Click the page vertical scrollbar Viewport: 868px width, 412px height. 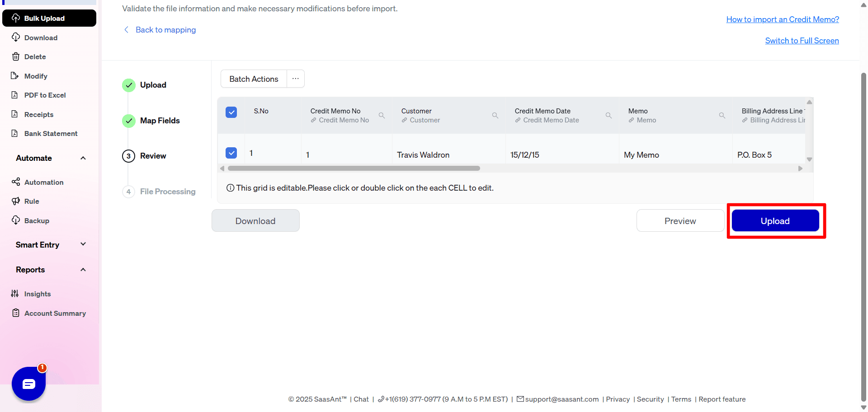click(x=864, y=237)
